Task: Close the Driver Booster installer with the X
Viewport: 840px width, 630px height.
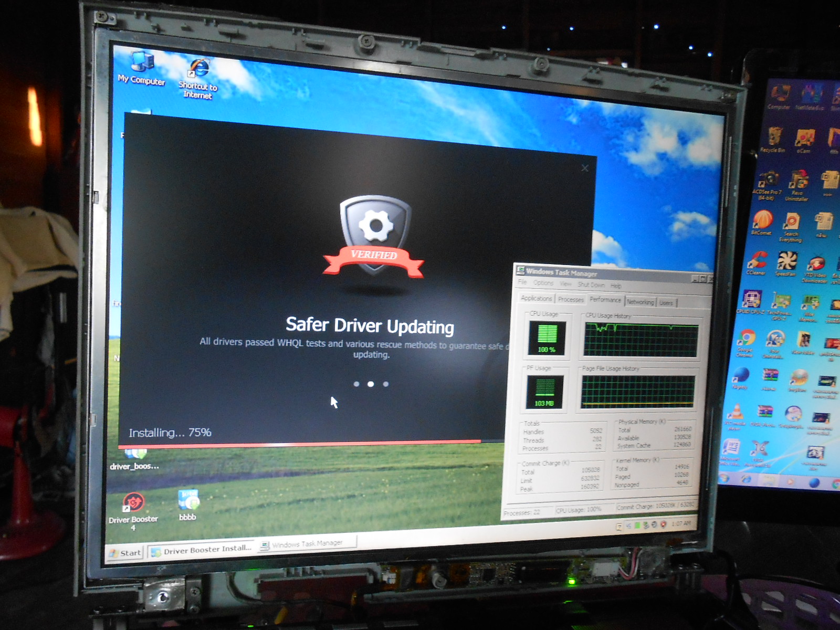Action: coord(585,168)
